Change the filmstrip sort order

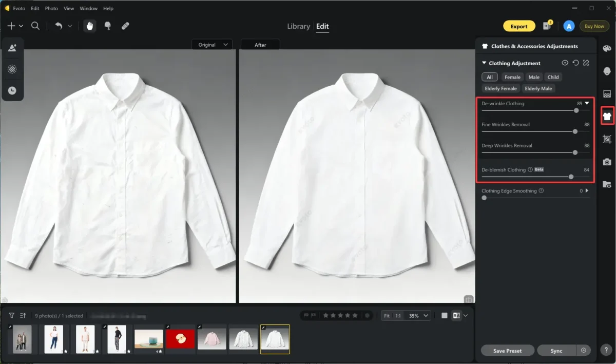click(23, 315)
